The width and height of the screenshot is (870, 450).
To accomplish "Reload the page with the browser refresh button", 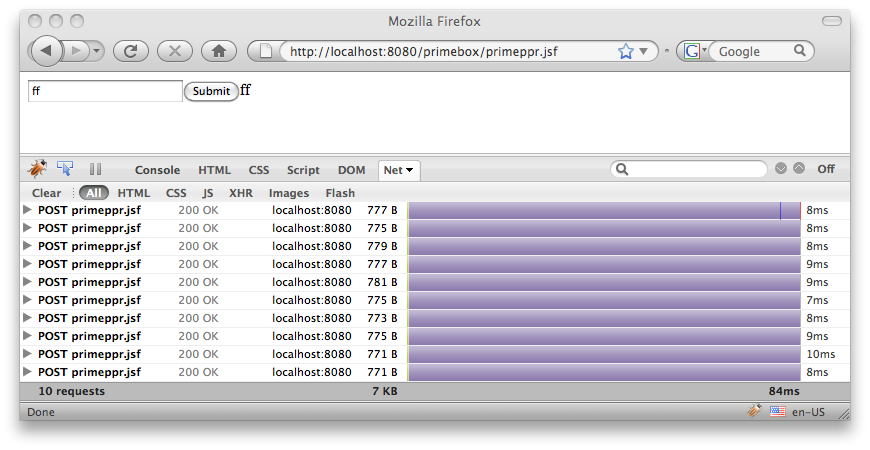I will tap(130, 51).
